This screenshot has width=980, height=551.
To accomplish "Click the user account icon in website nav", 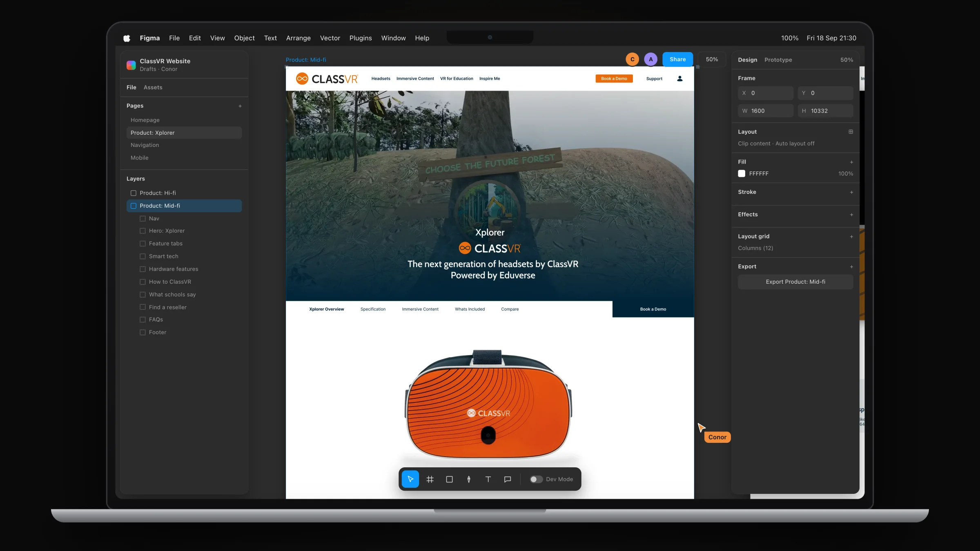I will [680, 78].
